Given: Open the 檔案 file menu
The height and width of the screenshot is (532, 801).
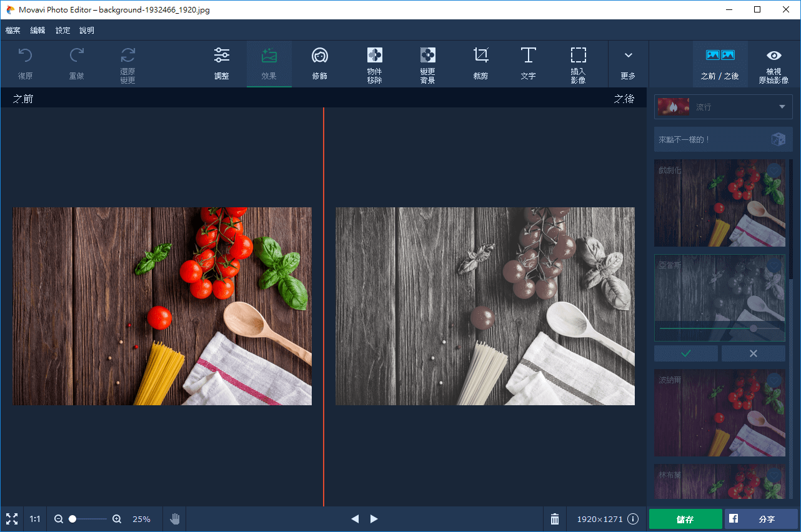Looking at the screenshot, I should [12, 30].
